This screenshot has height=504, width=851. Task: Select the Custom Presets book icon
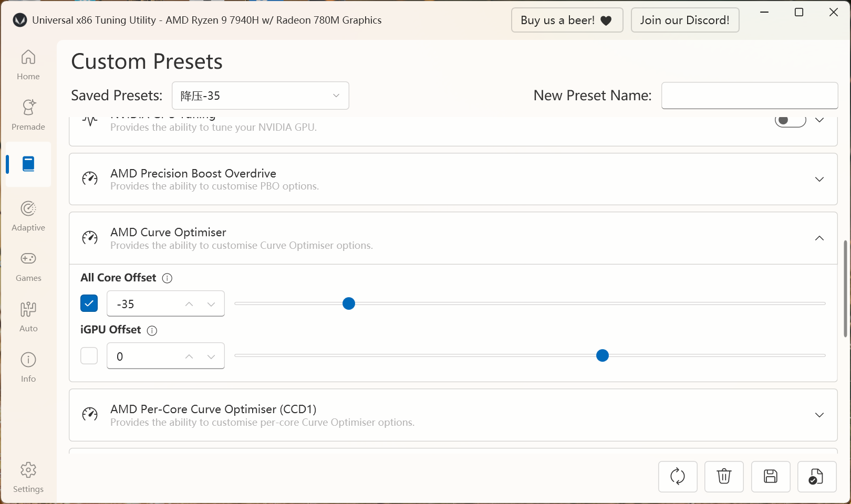pyautogui.click(x=28, y=164)
